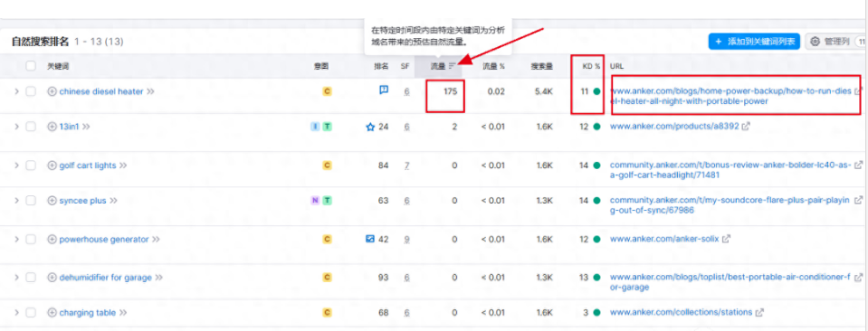Click the N intent badge in syncee plus row

[x=315, y=201]
